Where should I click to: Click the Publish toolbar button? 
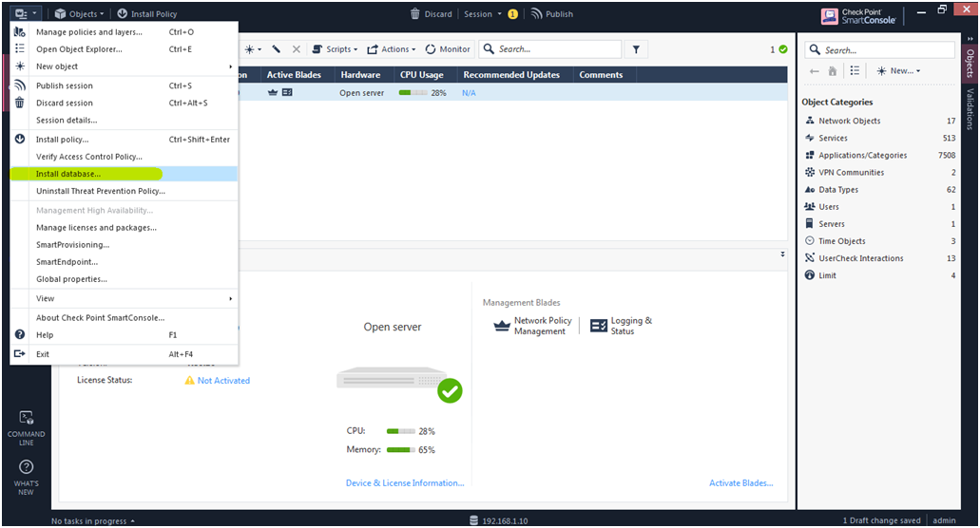(x=552, y=13)
